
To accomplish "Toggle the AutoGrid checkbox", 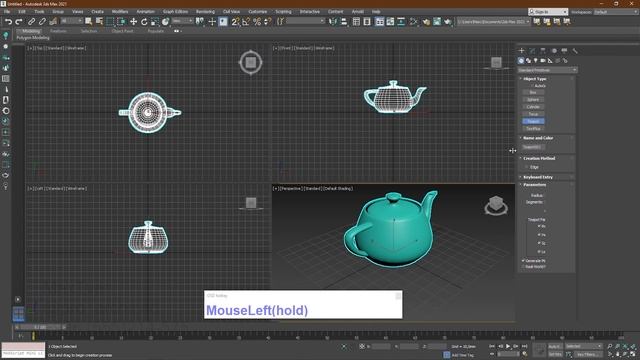I will coord(531,86).
